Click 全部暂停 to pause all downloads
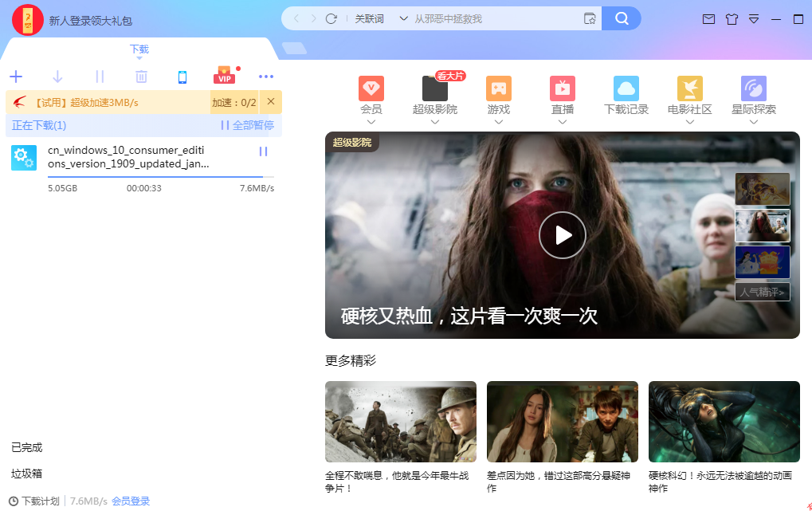The width and height of the screenshot is (812, 511). click(248, 125)
